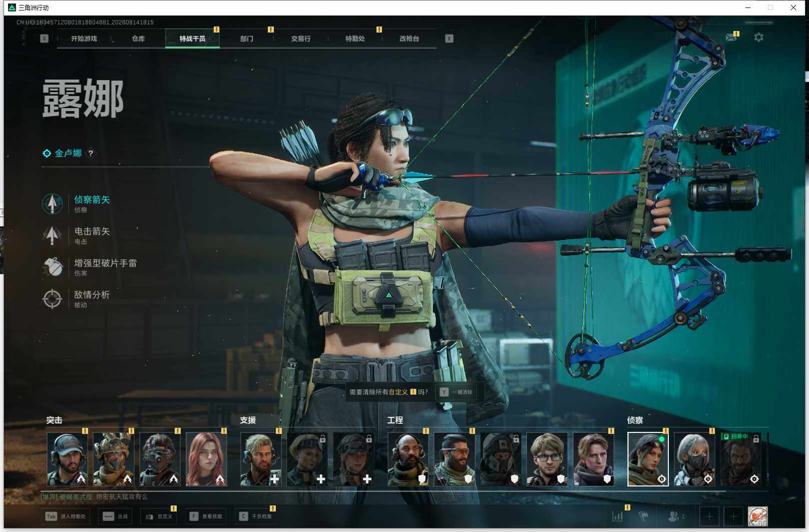Select the highlighted 侦察 operator portrait

coord(648,459)
